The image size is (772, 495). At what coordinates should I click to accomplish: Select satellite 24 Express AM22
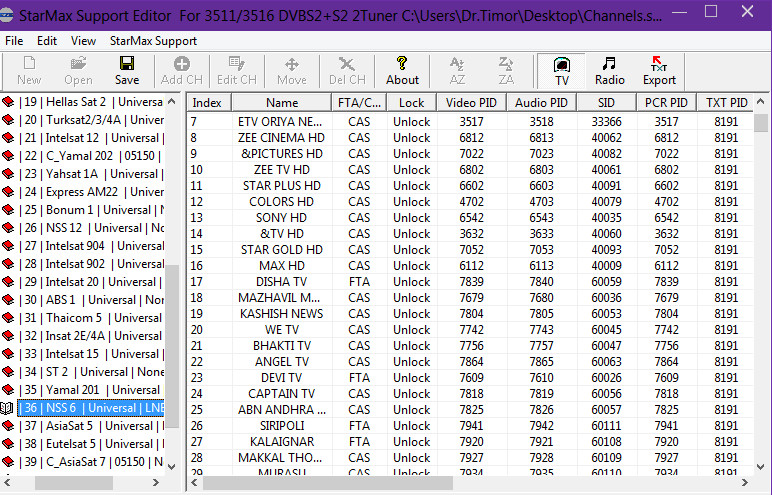coord(91,192)
